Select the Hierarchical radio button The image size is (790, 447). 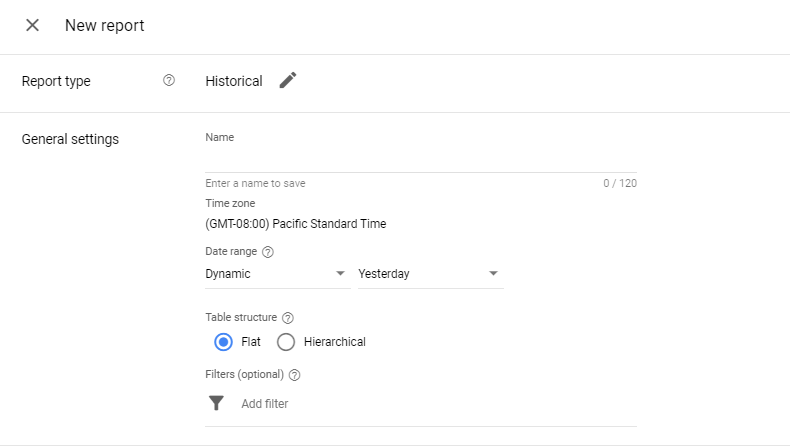[286, 342]
